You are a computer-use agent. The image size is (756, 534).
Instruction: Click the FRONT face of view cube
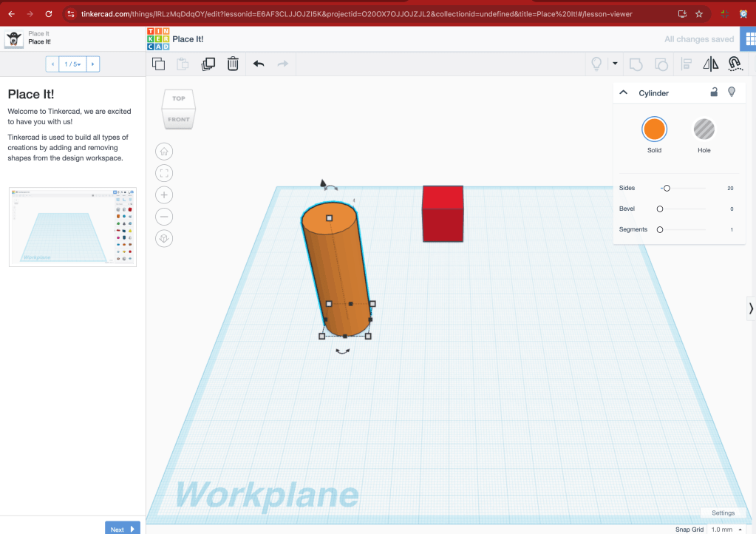(179, 119)
